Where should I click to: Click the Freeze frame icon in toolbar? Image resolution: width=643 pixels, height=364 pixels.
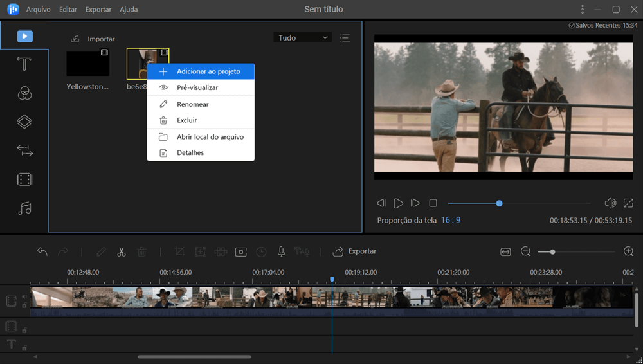coord(240,251)
